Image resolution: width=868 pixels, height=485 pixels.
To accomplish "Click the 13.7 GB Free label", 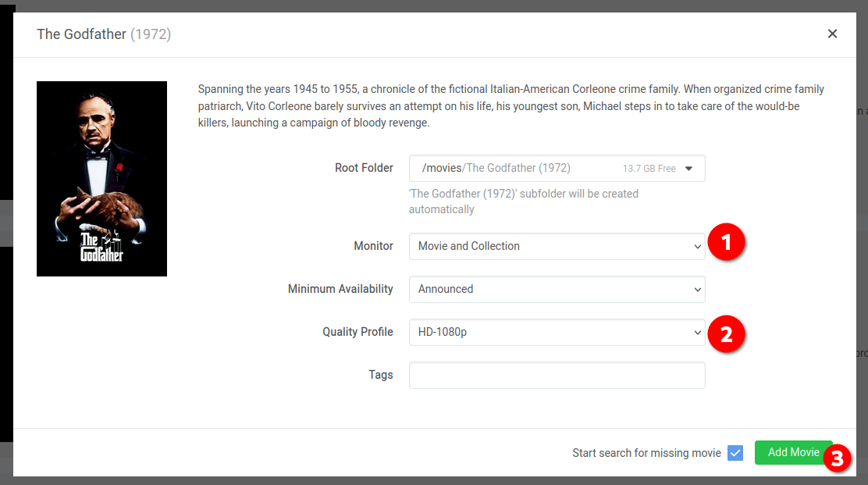I will click(649, 169).
